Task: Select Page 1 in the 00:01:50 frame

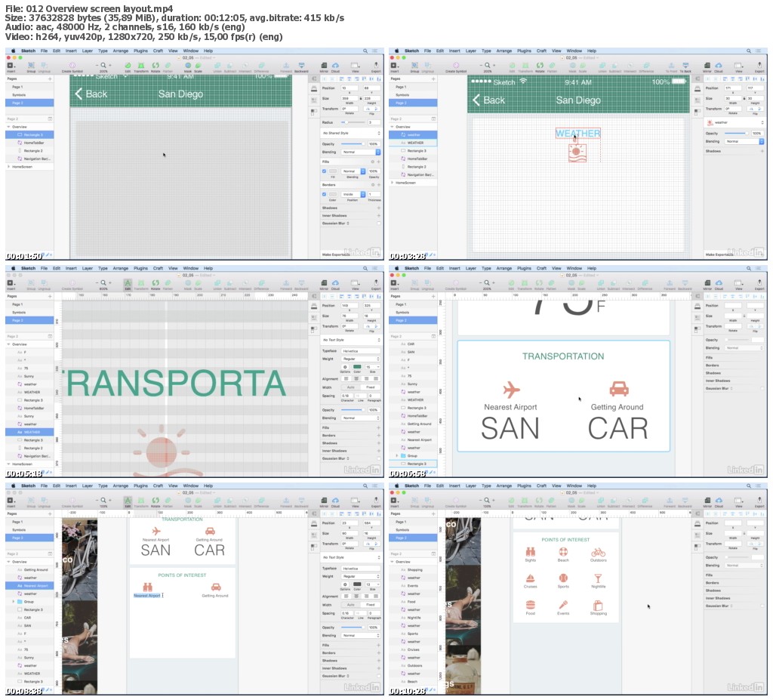Action: (x=29, y=87)
